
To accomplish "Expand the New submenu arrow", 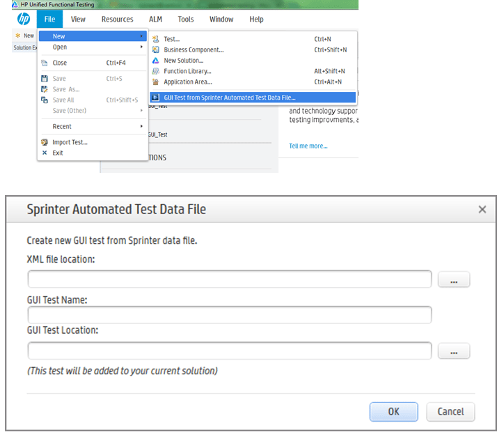I will pyautogui.click(x=141, y=36).
